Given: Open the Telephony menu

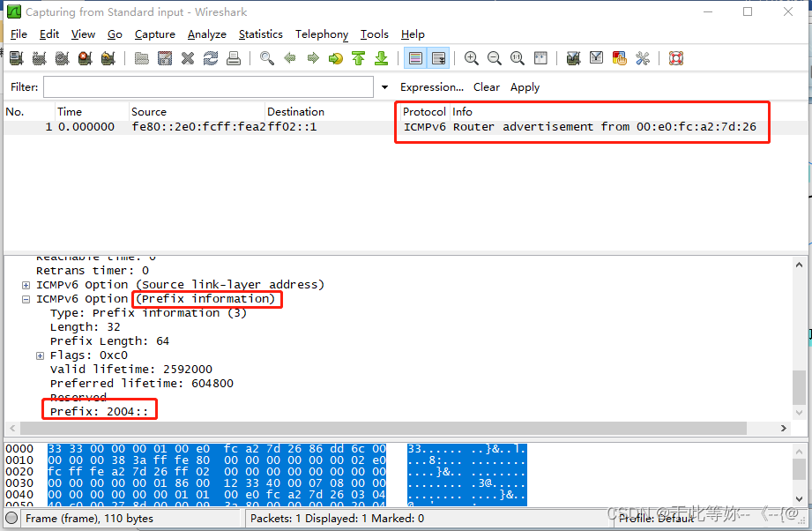Looking at the screenshot, I should (322, 34).
